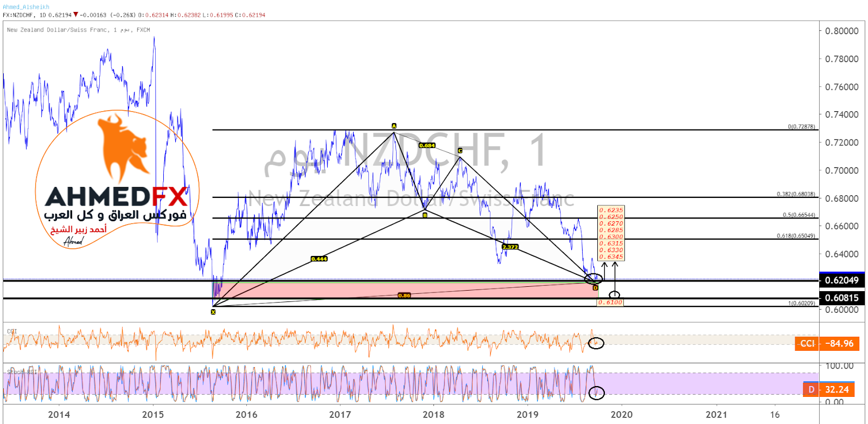This screenshot has width=868, height=424.
Task: Click the 1(0.60209) Fibonacci level label
Action: pos(801,303)
